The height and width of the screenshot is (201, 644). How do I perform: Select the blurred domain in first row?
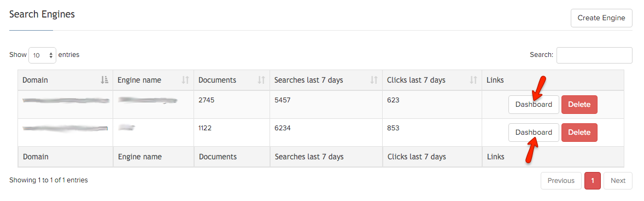(65, 100)
